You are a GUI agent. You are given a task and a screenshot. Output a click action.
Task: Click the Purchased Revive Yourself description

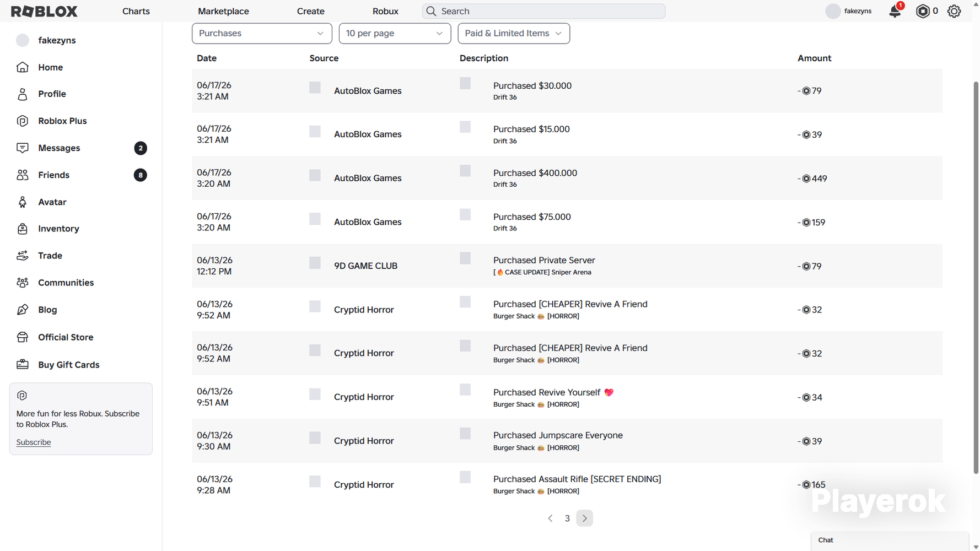pos(553,392)
